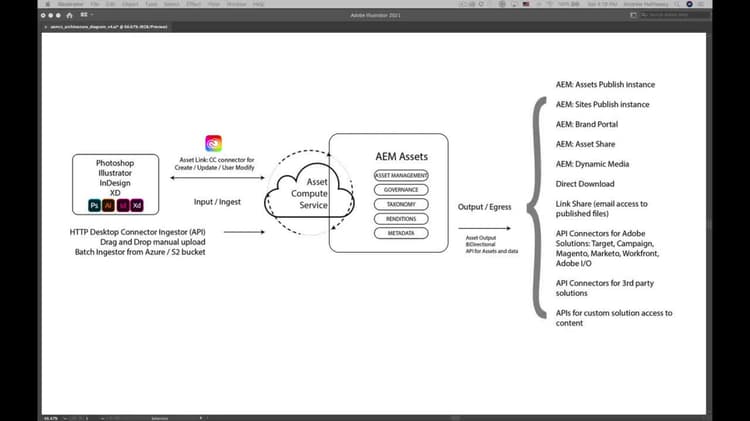750x421 pixels.
Task: Click the Arrange Documents grid icon
Action: tap(84, 15)
